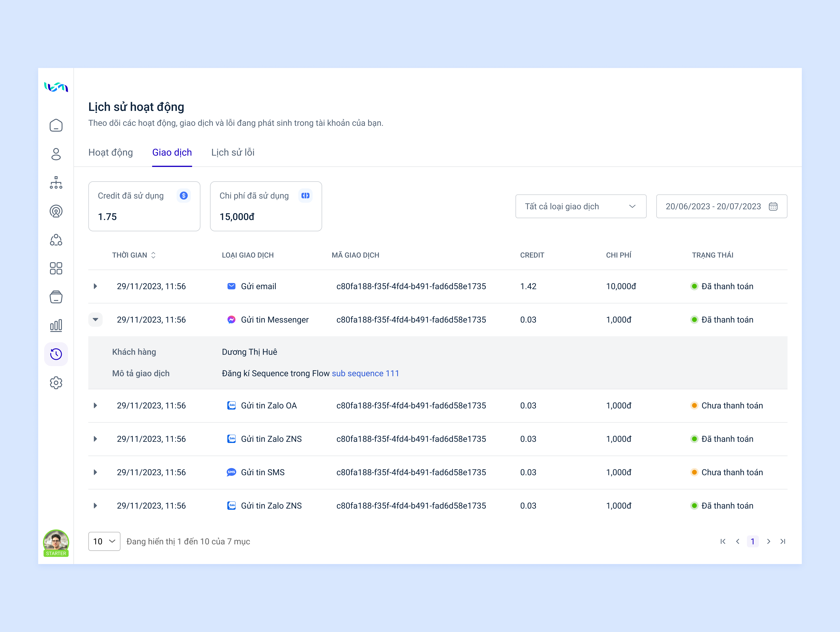The image size is (840, 632).
Task: Select the apps grid icon in sidebar
Action: 56,268
